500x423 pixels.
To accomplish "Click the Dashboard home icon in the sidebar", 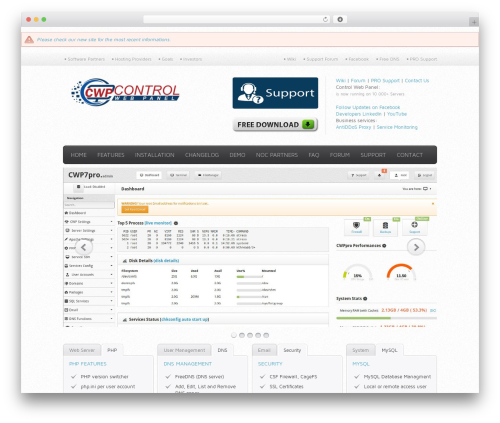I will coord(66,213).
